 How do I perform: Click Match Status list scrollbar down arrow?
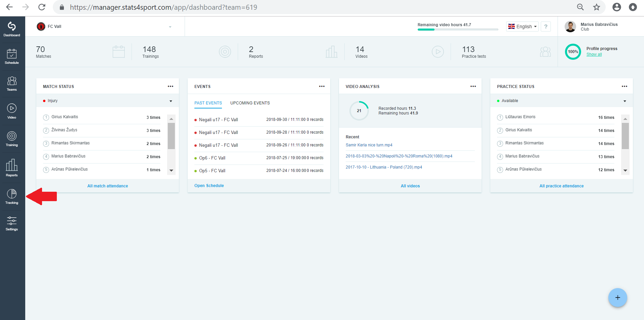point(172,171)
